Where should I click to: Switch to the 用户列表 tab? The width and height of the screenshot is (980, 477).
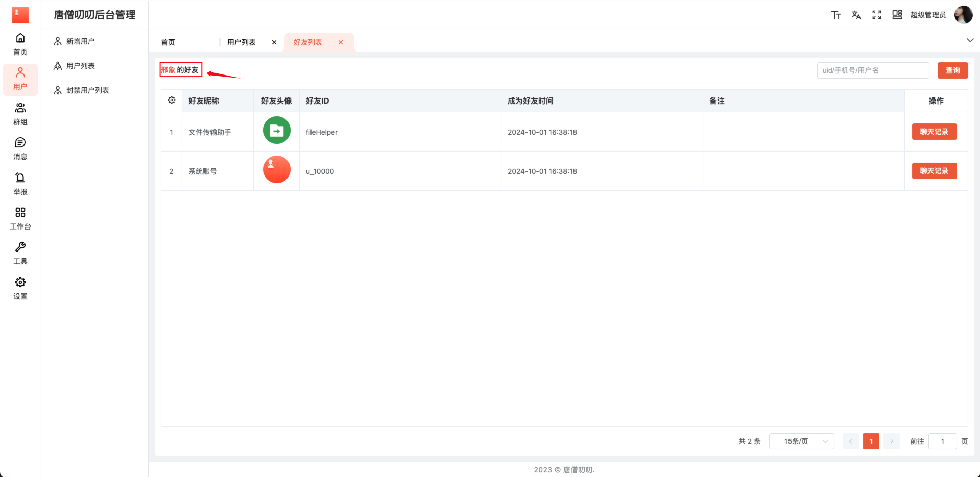pos(242,42)
